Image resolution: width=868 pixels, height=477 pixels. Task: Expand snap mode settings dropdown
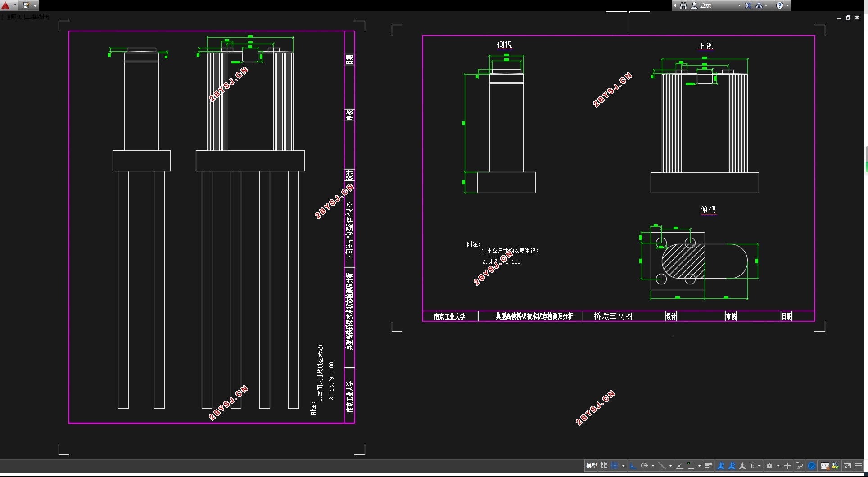tap(623, 466)
